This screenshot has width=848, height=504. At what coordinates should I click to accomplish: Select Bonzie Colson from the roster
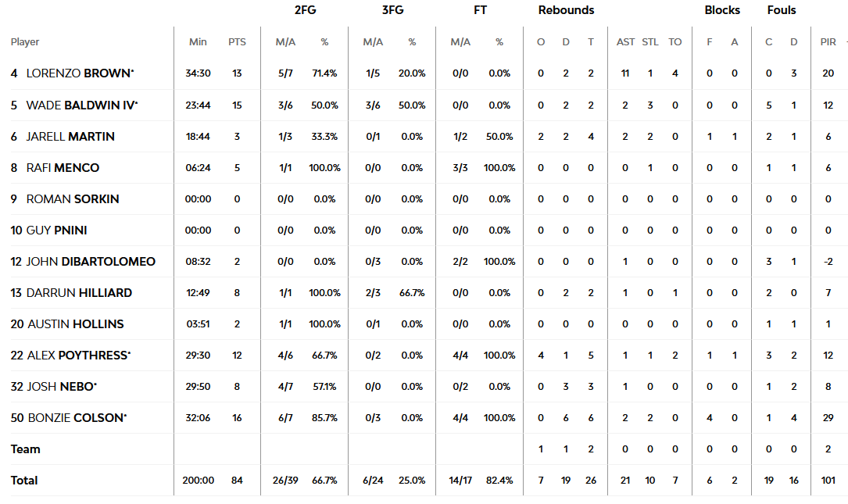coord(76,417)
